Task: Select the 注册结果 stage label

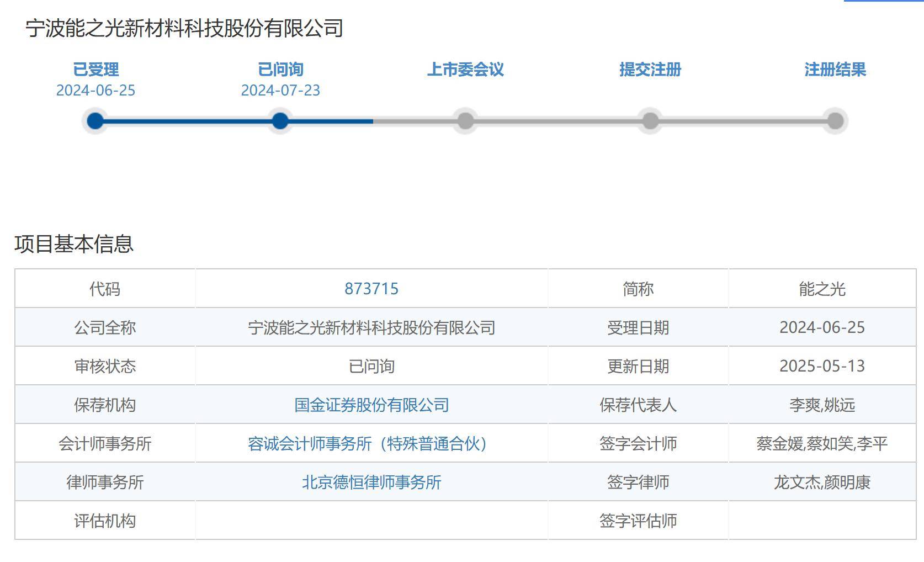Action: (835, 70)
